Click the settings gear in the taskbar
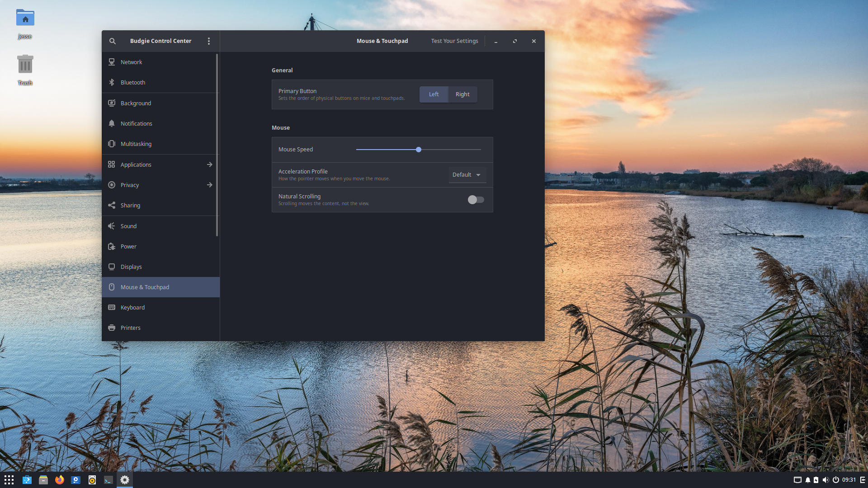Viewport: 868px width, 488px height. (125, 480)
